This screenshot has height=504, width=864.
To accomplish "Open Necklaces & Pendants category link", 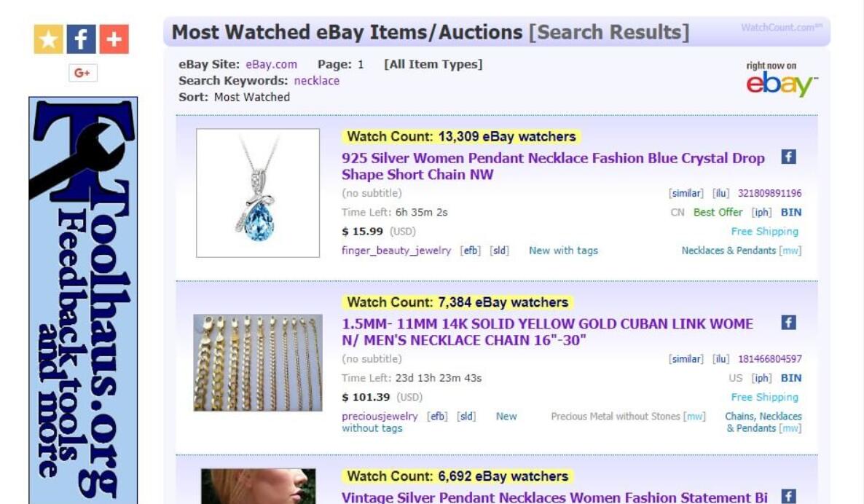I will (x=728, y=251).
